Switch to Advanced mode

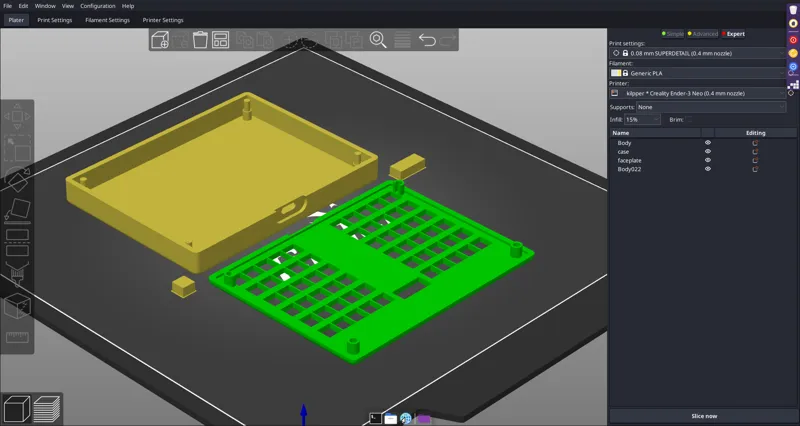click(x=703, y=34)
